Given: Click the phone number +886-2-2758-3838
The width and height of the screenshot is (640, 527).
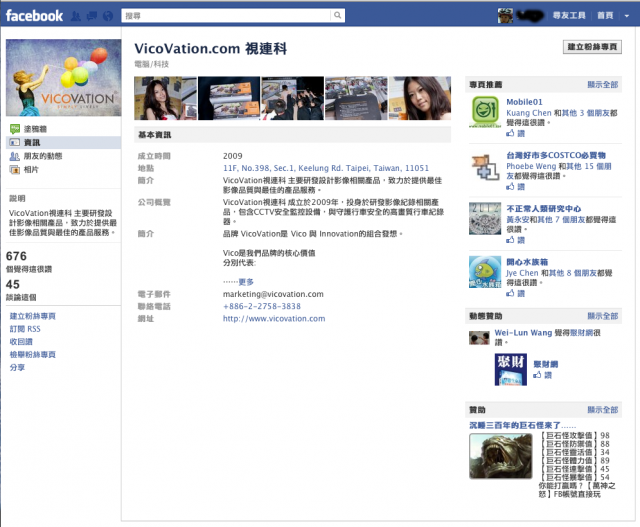Looking at the screenshot, I should (x=262, y=306).
